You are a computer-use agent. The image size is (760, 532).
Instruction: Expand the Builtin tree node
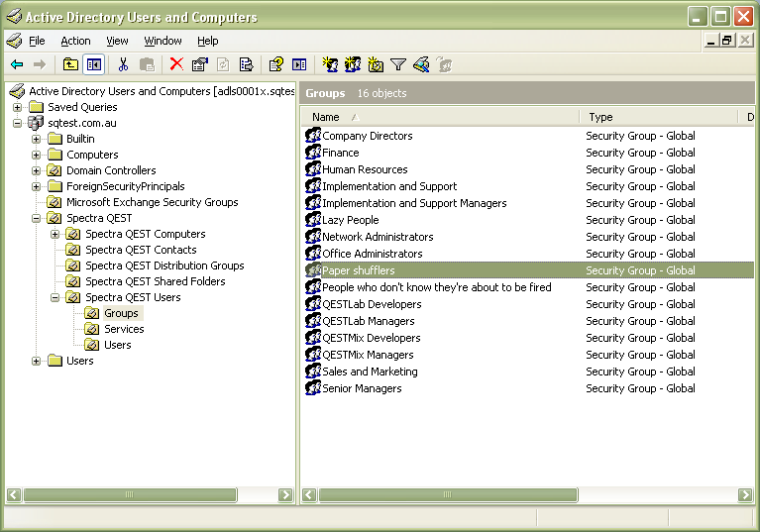[x=37, y=139]
